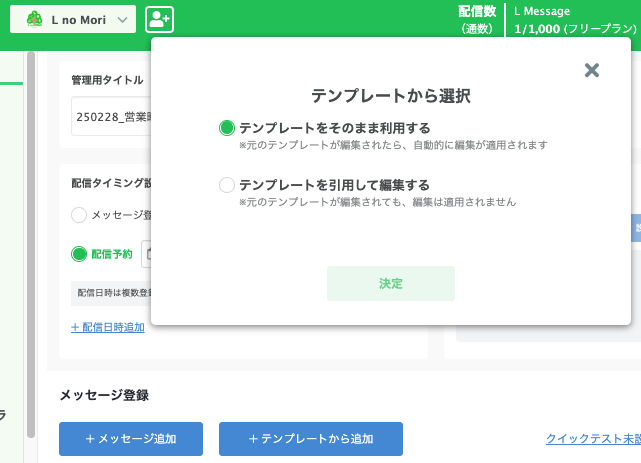The image size is (641, 463).
Task: Select the 配信予約 radio button
Action: (80, 254)
